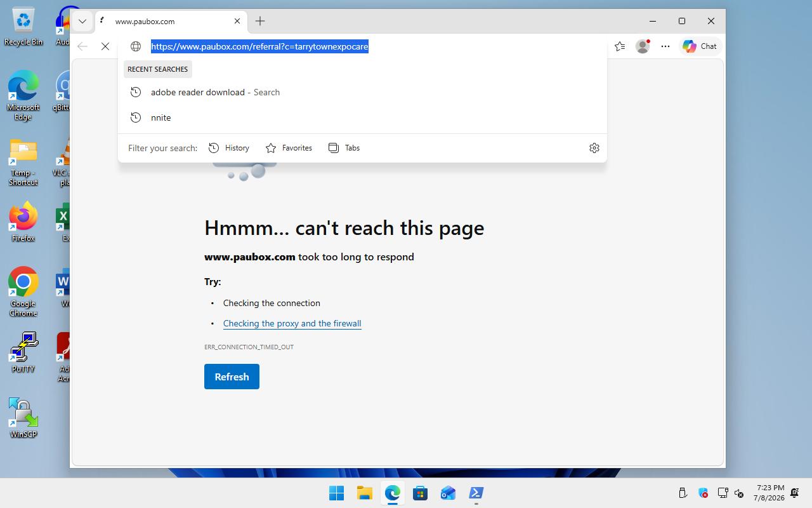This screenshot has height=508, width=812.
Task: Open File Explorer from the taskbar
Action: pyautogui.click(x=364, y=493)
